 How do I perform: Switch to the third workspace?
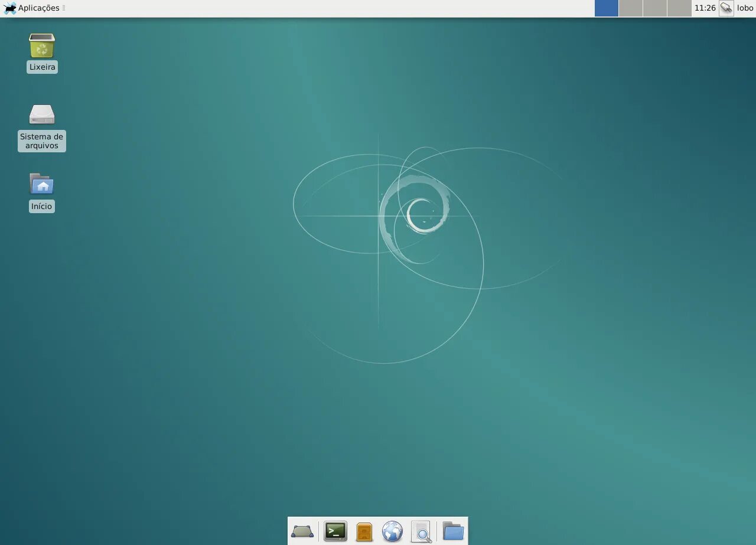point(655,8)
